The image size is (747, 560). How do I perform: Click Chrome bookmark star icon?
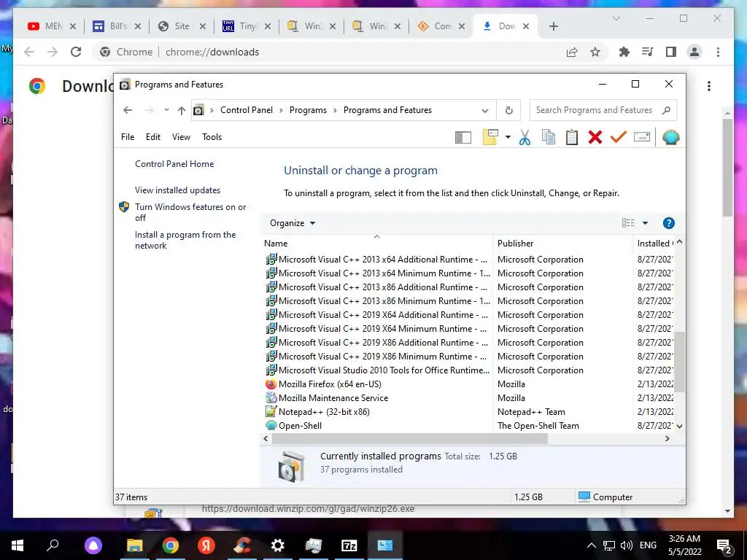click(x=595, y=52)
